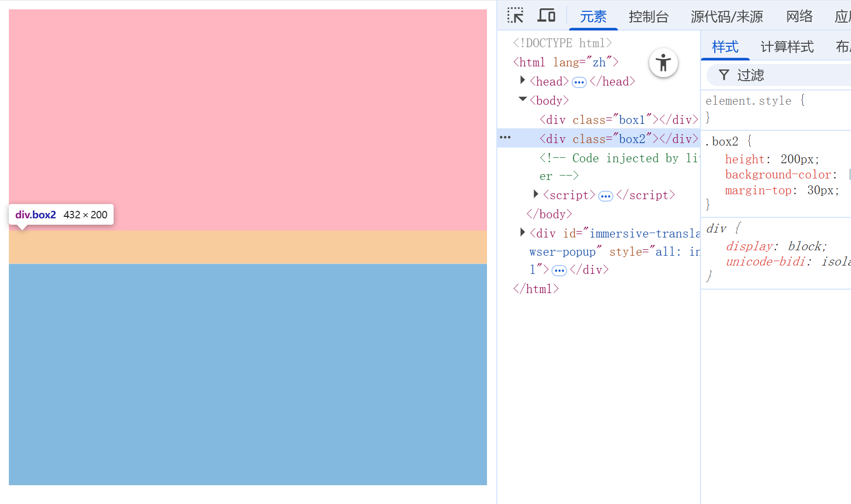Select the closing /html tag line

(536, 289)
